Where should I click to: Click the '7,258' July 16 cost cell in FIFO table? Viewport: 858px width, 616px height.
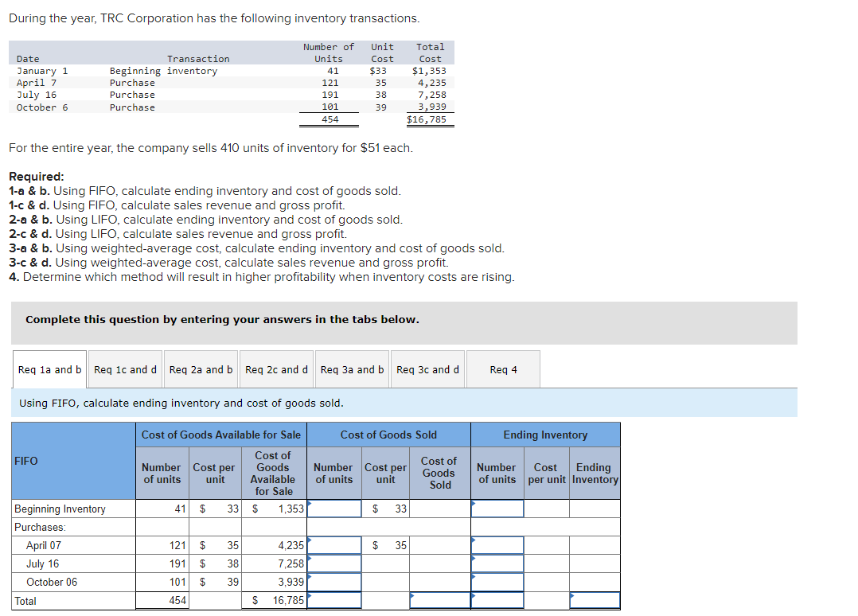coord(275,563)
